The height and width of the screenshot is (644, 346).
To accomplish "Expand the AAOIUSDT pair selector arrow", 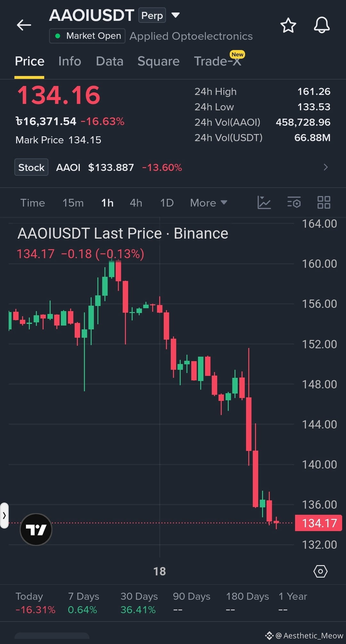I will click(176, 15).
